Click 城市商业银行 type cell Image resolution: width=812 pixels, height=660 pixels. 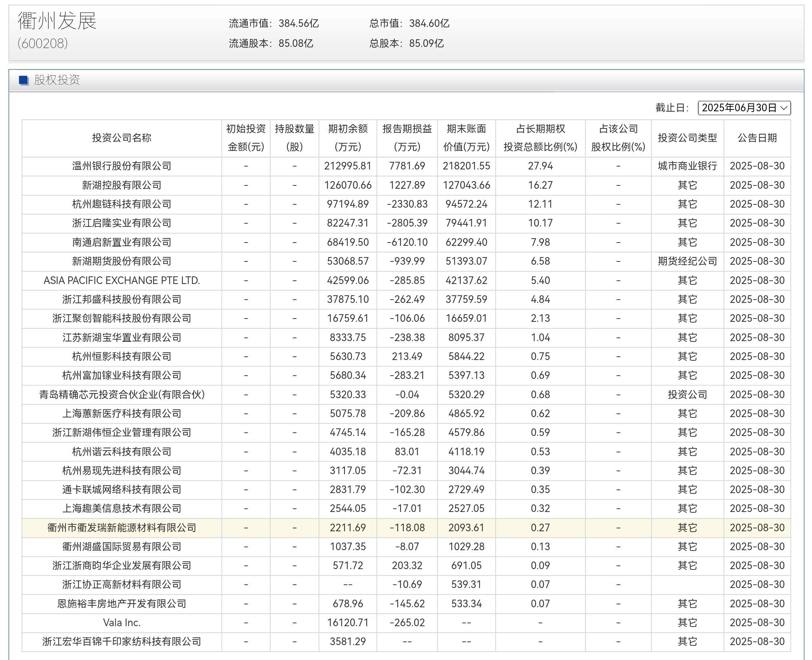[x=687, y=166]
